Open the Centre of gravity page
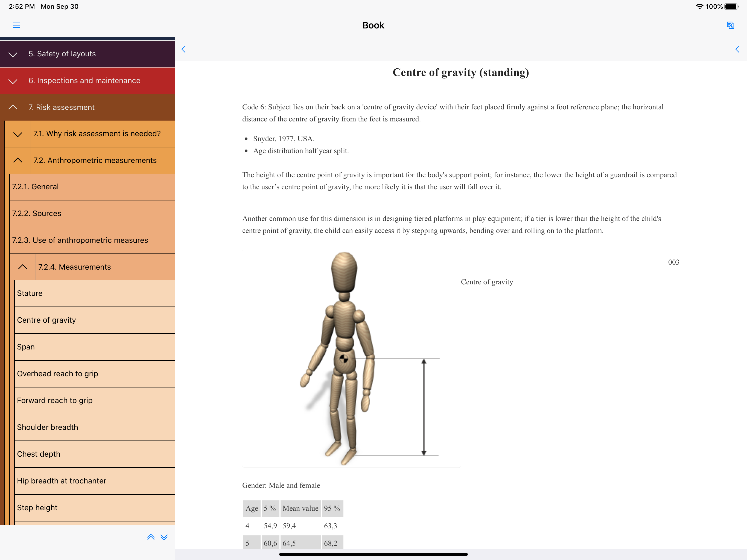 point(95,320)
